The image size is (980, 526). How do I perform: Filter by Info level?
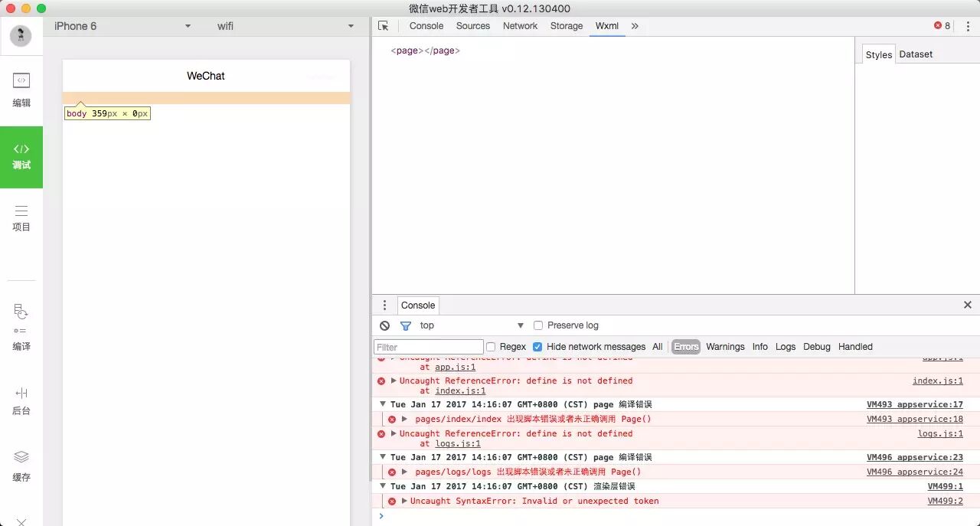[759, 347]
